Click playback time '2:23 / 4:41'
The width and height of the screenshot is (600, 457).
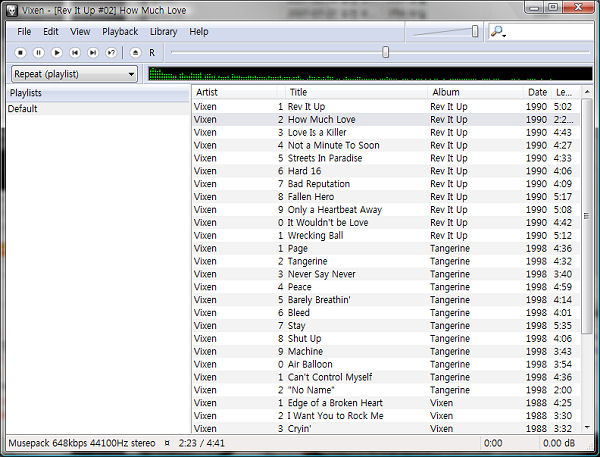click(x=202, y=443)
